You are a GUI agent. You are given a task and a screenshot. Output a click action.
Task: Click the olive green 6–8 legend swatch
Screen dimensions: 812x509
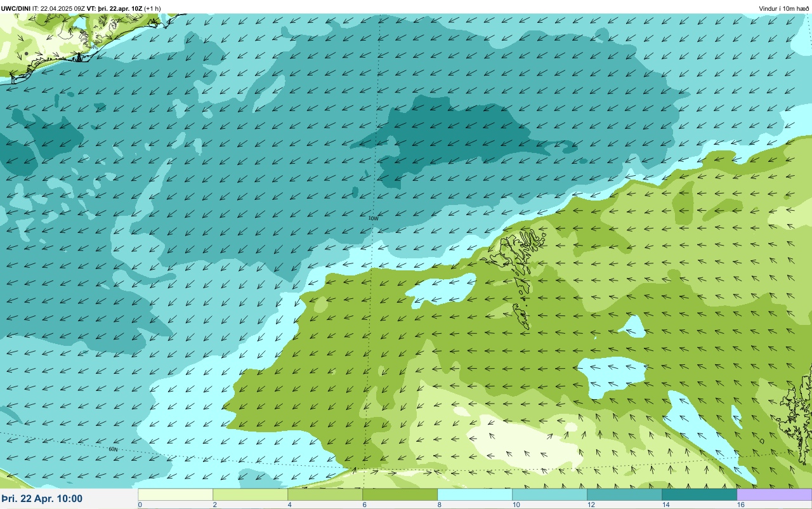click(x=400, y=494)
